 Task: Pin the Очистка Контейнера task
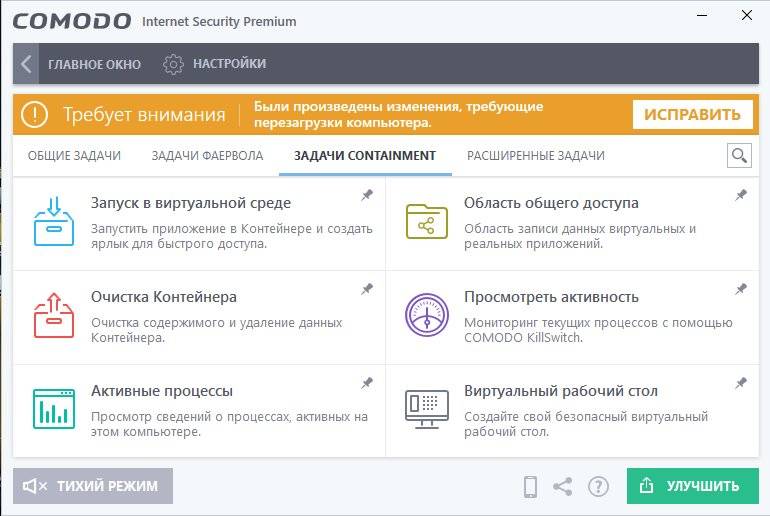tap(367, 289)
